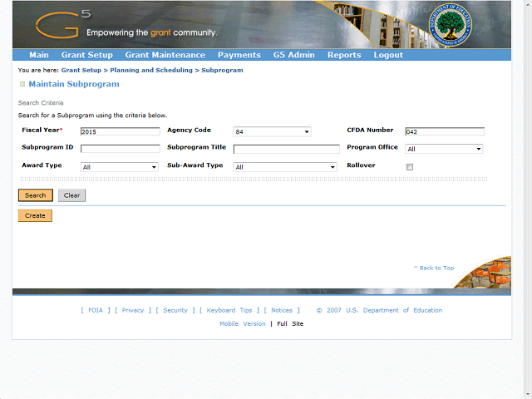The height and width of the screenshot is (399, 532).
Task: Follow the Grant Setup breadcrumb link
Action: coord(81,70)
